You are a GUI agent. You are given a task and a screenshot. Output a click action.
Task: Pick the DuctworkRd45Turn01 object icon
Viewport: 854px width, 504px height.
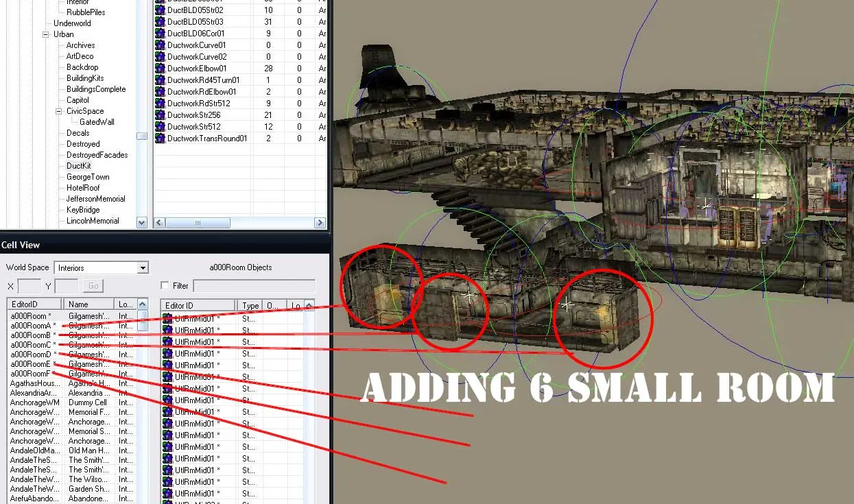(160, 80)
